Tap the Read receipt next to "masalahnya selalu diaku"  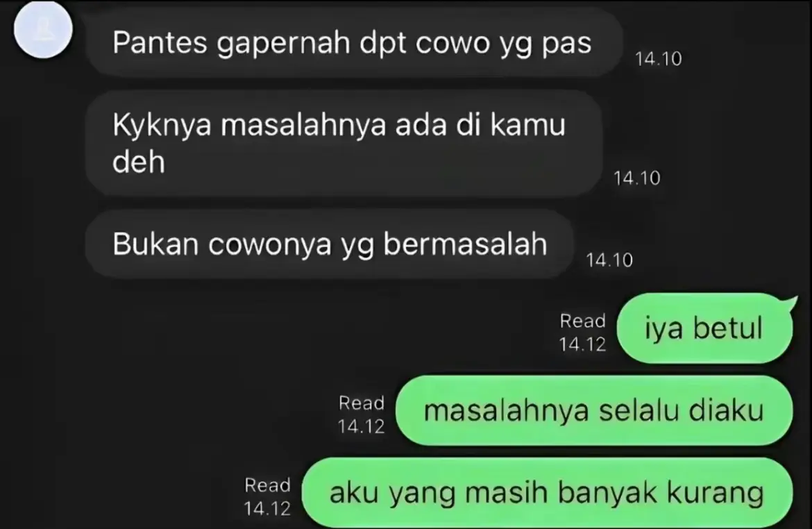tap(362, 403)
